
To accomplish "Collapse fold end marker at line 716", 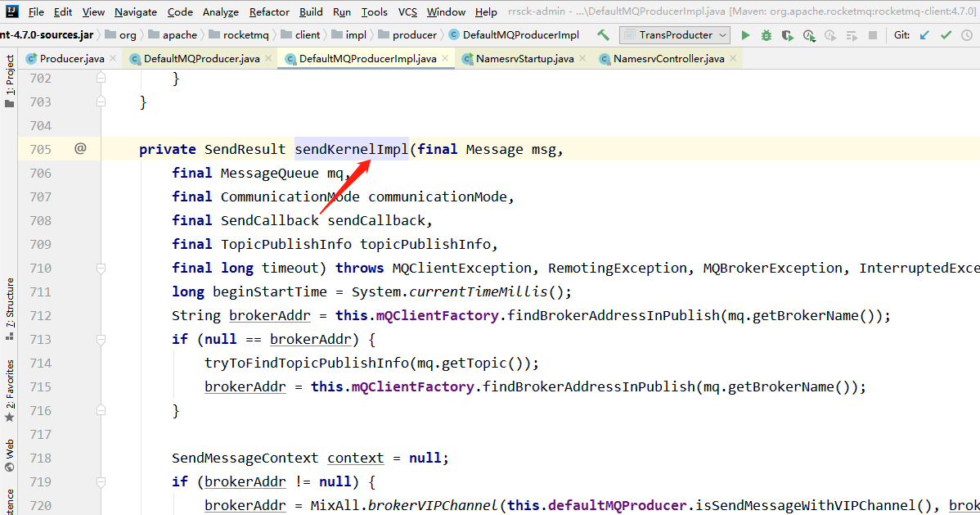I will click(x=101, y=410).
